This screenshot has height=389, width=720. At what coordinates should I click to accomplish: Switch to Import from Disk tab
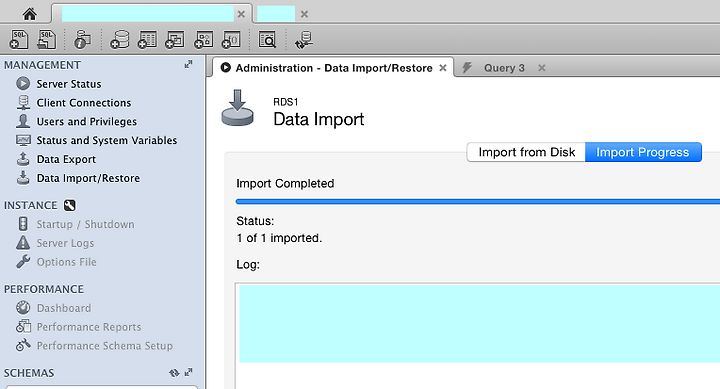point(526,152)
